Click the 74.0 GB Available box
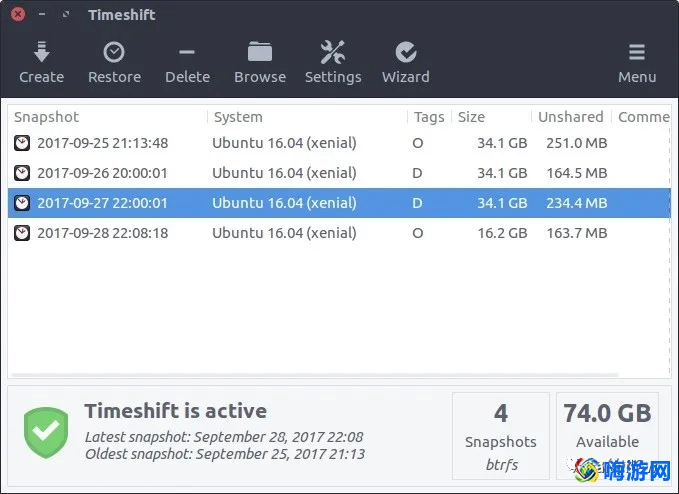This screenshot has height=494, width=679. coord(607,436)
